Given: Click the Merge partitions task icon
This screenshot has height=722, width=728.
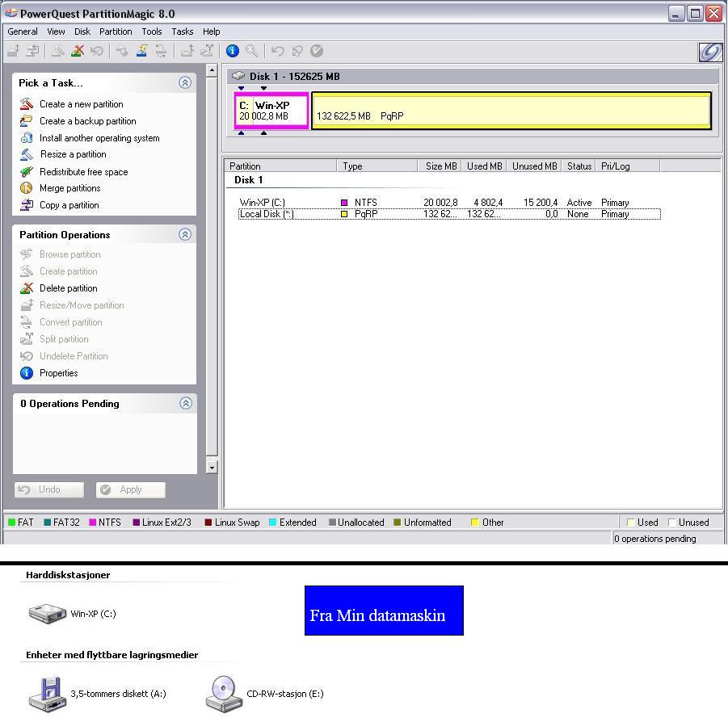Looking at the screenshot, I should click(27, 188).
